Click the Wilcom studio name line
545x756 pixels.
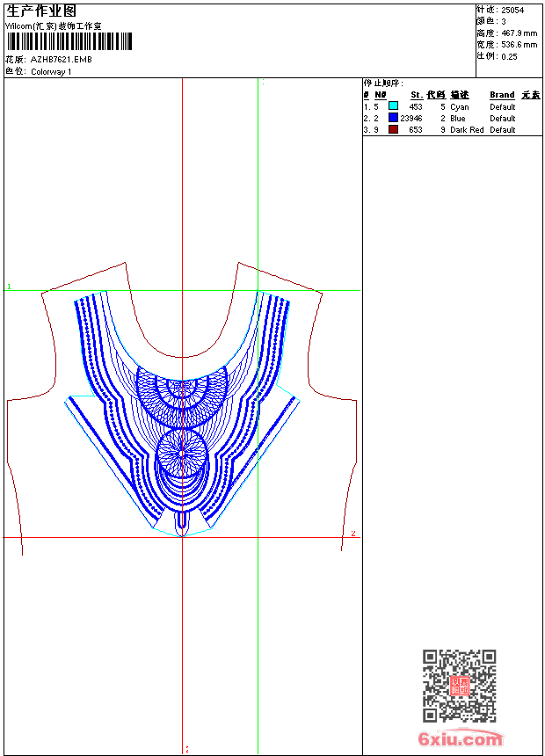(x=54, y=26)
